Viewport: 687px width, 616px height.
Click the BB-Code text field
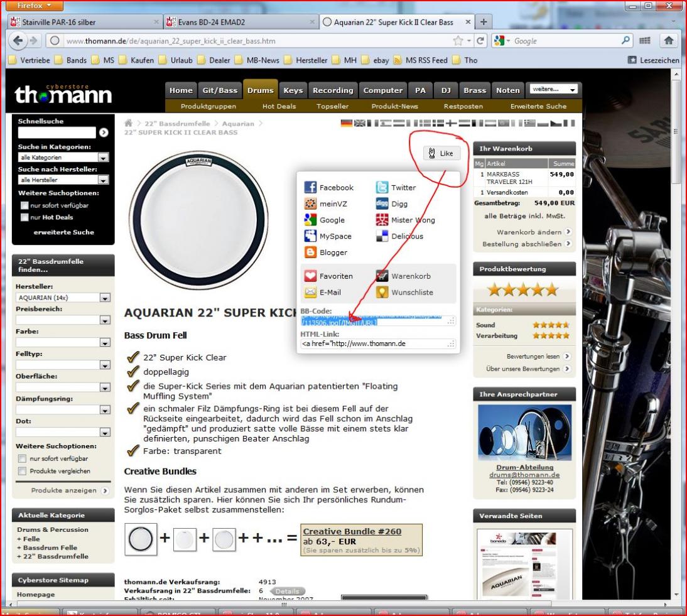[x=377, y=321]
